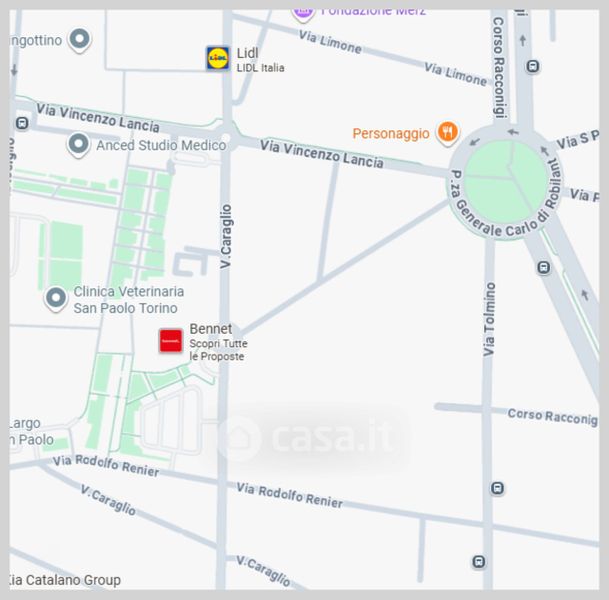Open the Personaggio restaurant fork icon
The width and height of the screenshot is (609, 600).
448,132
